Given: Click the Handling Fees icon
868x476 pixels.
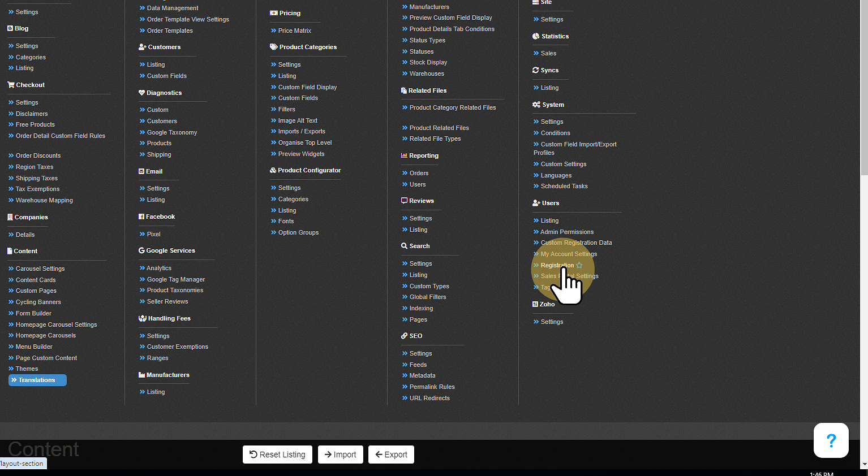Looking at the screenshot, I should coord(143,318).
